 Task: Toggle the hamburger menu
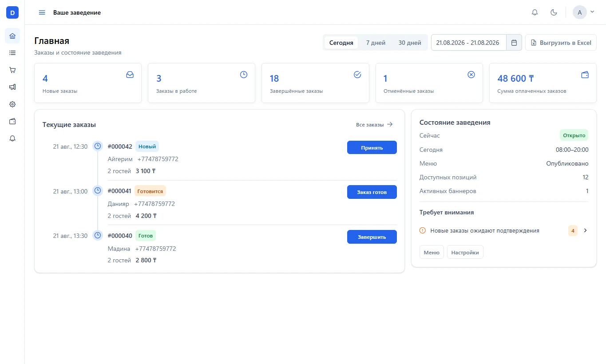[x=42, y=12]
